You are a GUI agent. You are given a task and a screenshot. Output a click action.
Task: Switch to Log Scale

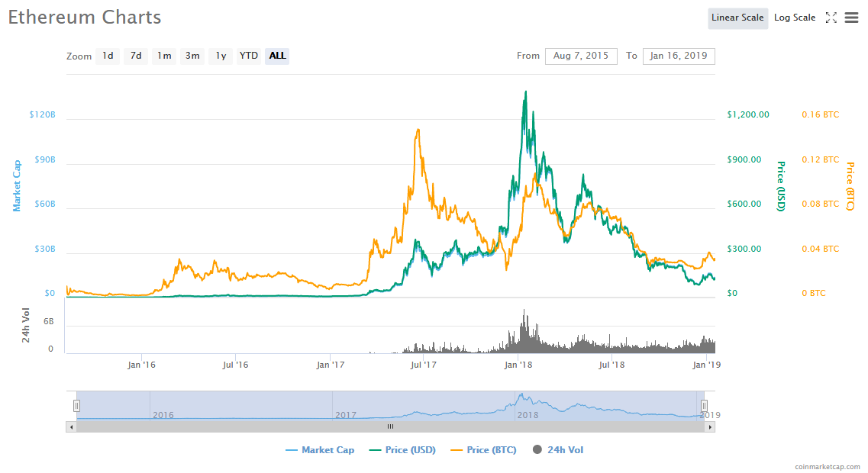pyautogui.click(x=795, y=18)
